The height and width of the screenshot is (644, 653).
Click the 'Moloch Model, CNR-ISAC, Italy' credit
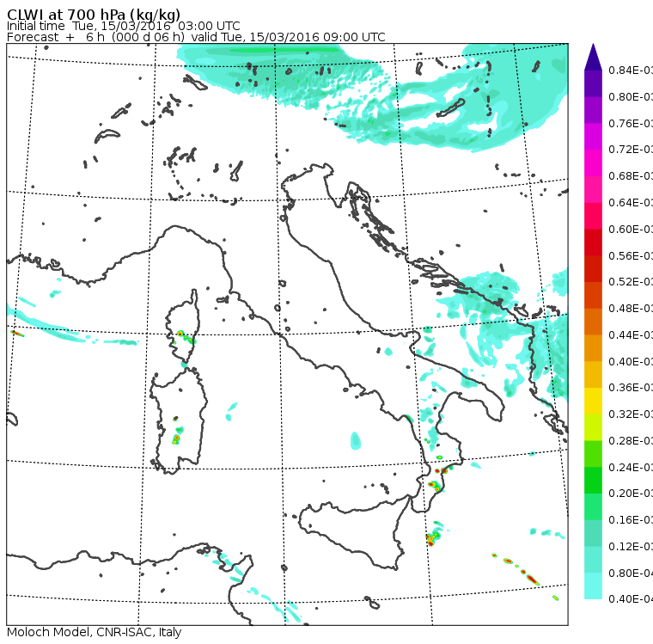pyautogui.click(x=95, y=632)
